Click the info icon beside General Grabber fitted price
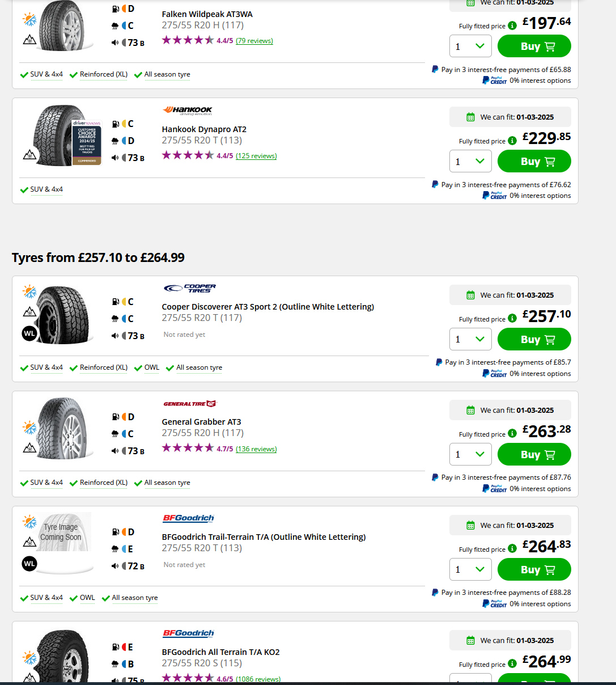The width and height of the screenshot is (616, 685). click(x=512, y=434)
